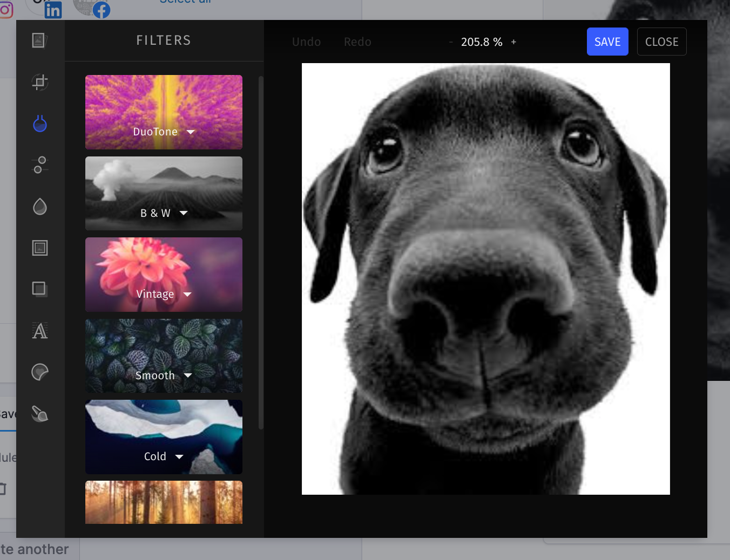
Task: Expand the Vintage filter options
Action: point(187,294)
